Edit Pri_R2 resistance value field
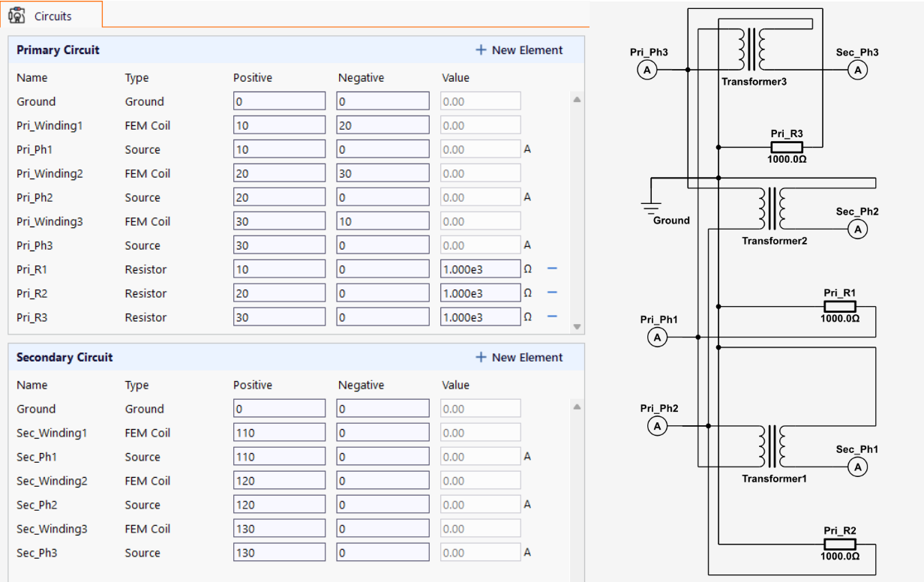This screenshot has width=924, height=582. (481, 293)
